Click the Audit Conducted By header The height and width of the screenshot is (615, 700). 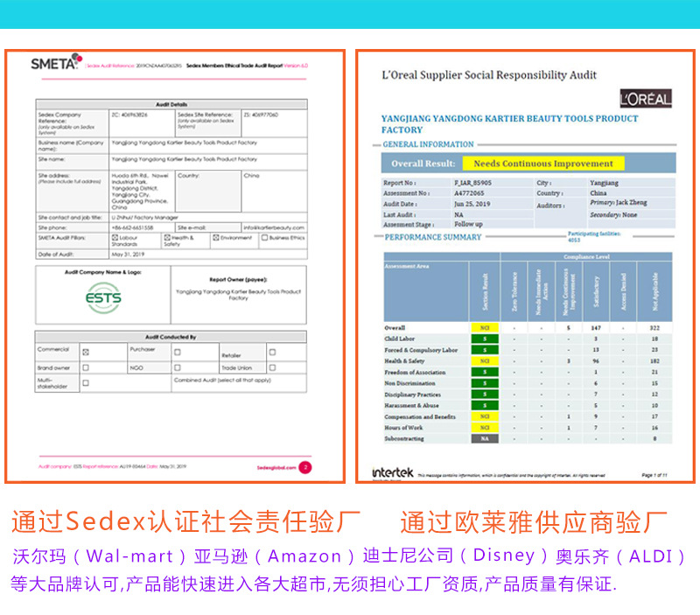tap(171, 337)
